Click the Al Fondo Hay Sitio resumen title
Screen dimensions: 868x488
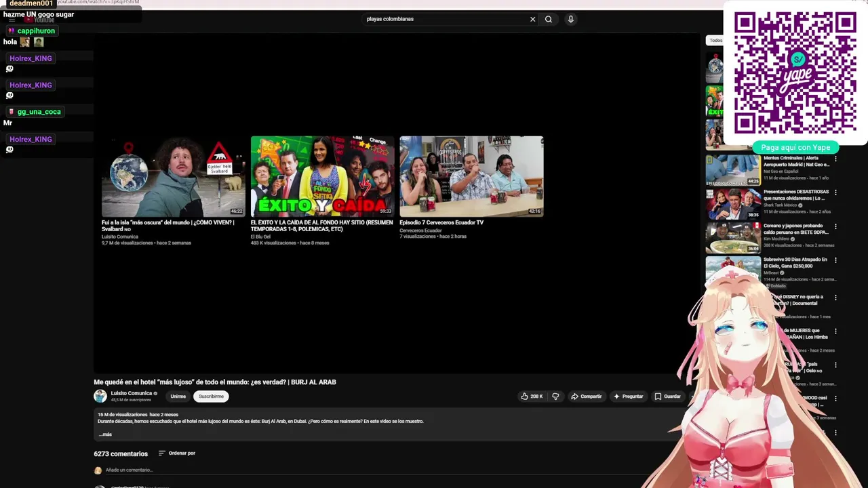click(x=321, y=226)
